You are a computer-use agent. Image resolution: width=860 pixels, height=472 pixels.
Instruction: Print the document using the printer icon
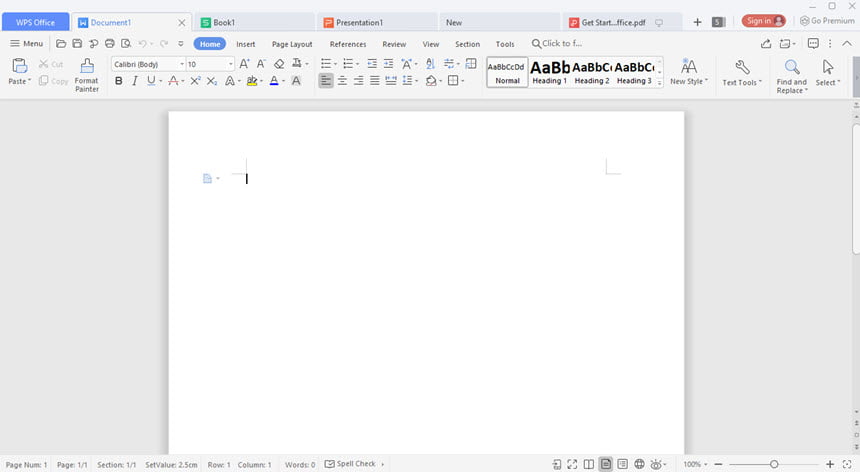110,44
